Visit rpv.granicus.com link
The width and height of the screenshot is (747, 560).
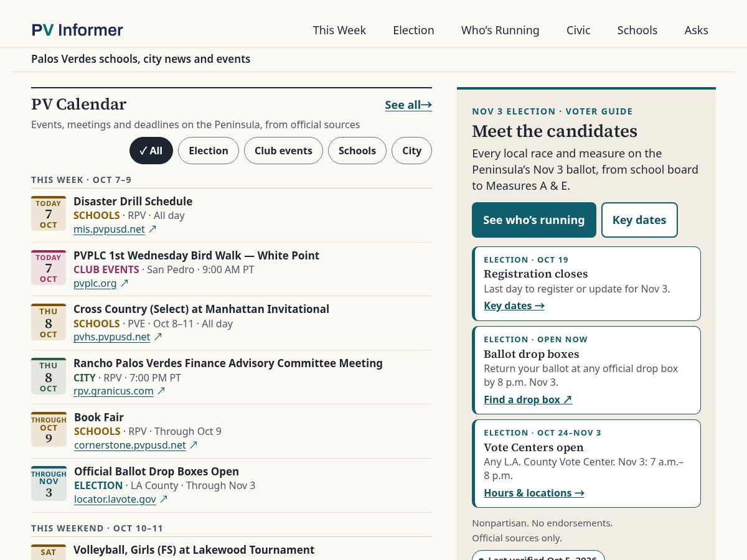click(113, 391)
